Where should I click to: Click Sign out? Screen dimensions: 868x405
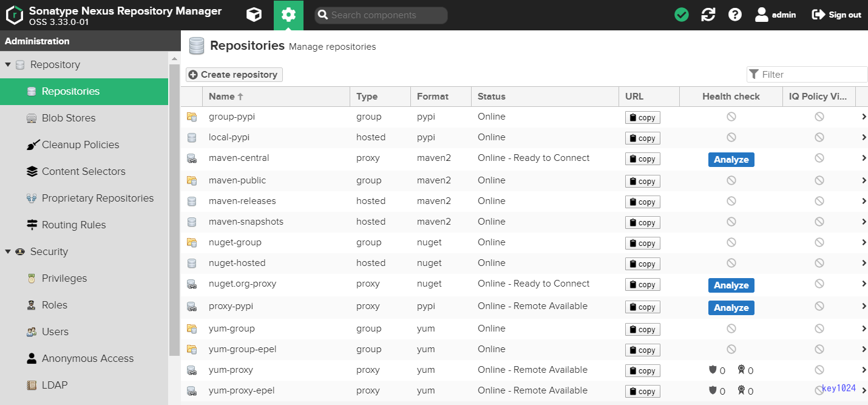coord(836,15)
